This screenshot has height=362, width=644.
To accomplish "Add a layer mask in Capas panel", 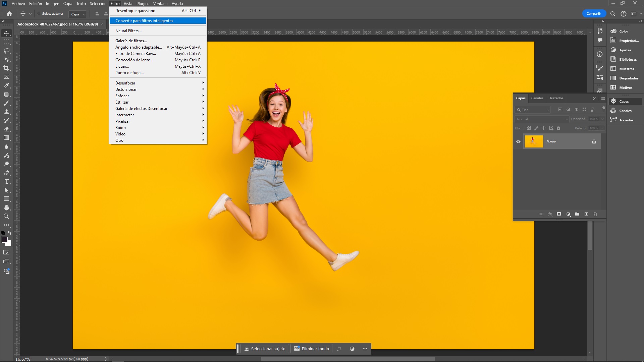I will coord(559,214).
